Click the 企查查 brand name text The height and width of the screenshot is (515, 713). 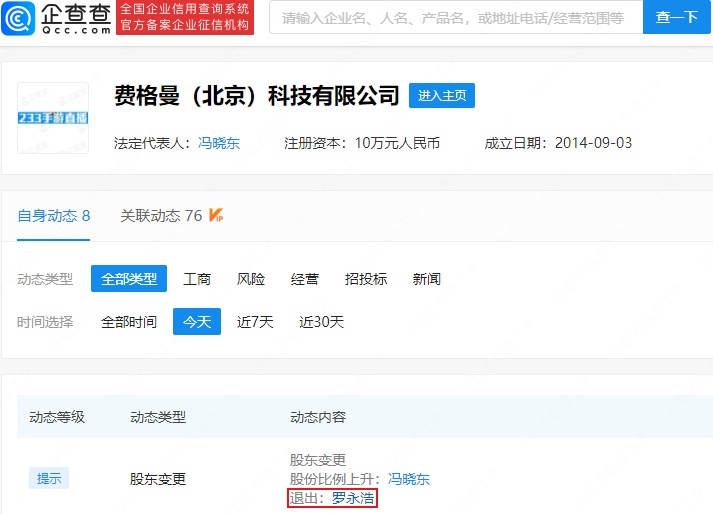click(x=76, y=14)
